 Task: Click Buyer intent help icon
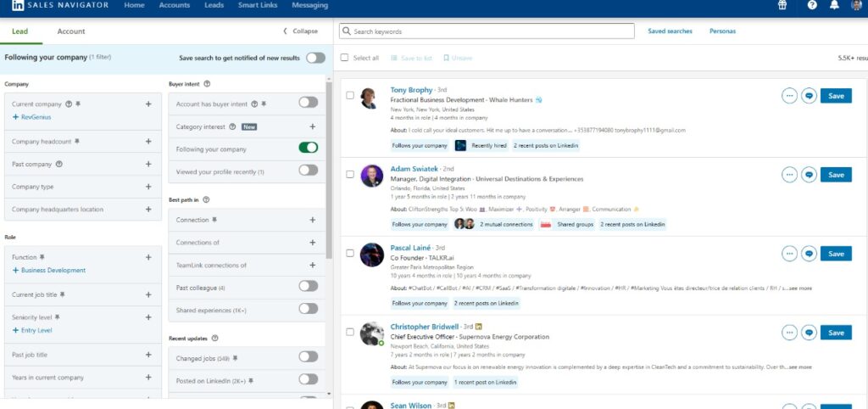207,84
